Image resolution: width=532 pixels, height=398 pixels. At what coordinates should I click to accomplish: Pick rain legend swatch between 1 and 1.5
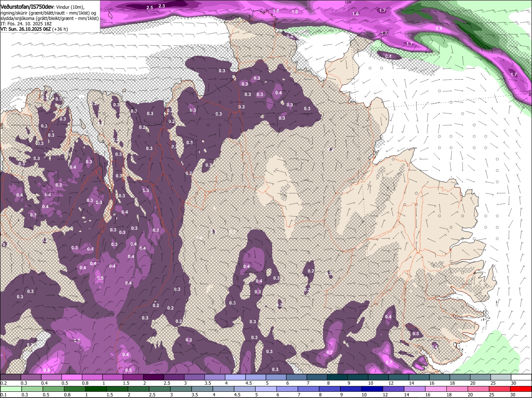point(96,389)
